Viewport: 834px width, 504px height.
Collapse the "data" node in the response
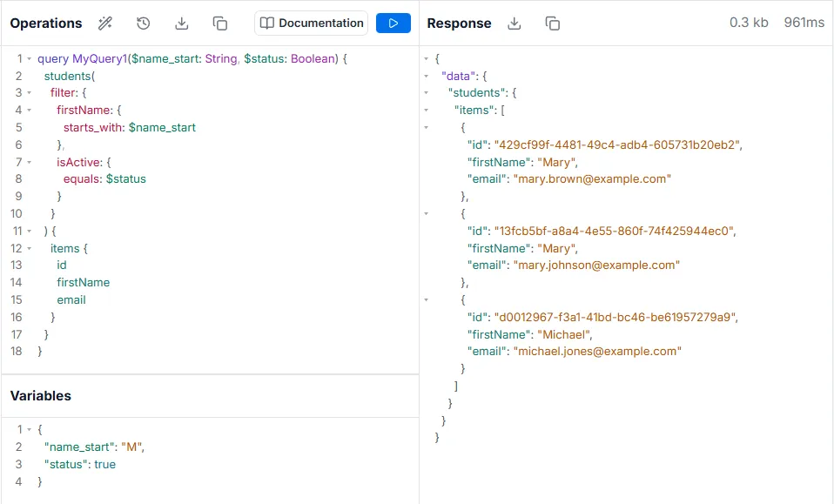point(426,76)
